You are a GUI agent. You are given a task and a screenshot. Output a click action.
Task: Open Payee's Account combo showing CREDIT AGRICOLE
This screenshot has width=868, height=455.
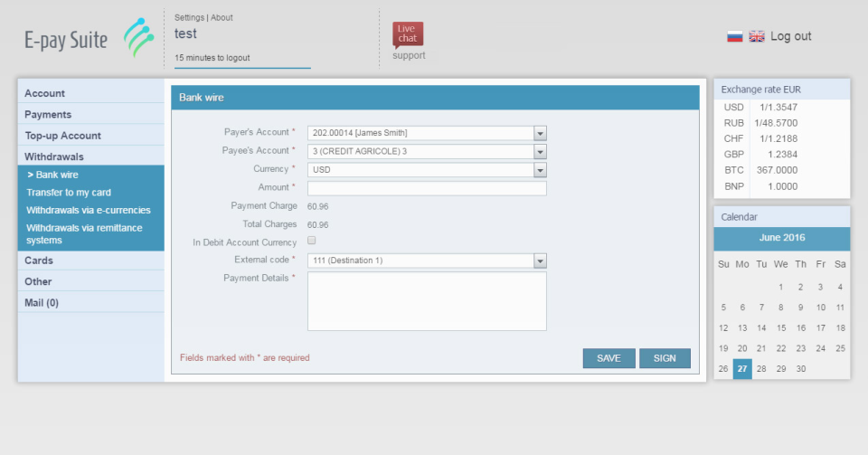(427, 151)
